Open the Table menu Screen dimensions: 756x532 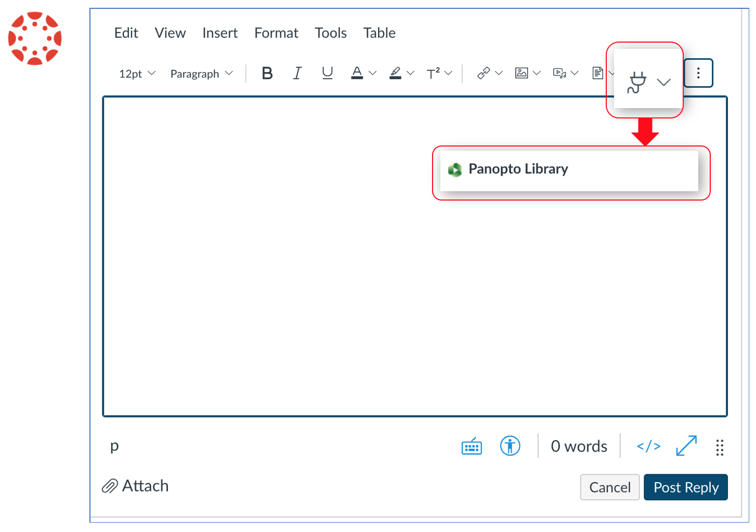click(380, 33)
